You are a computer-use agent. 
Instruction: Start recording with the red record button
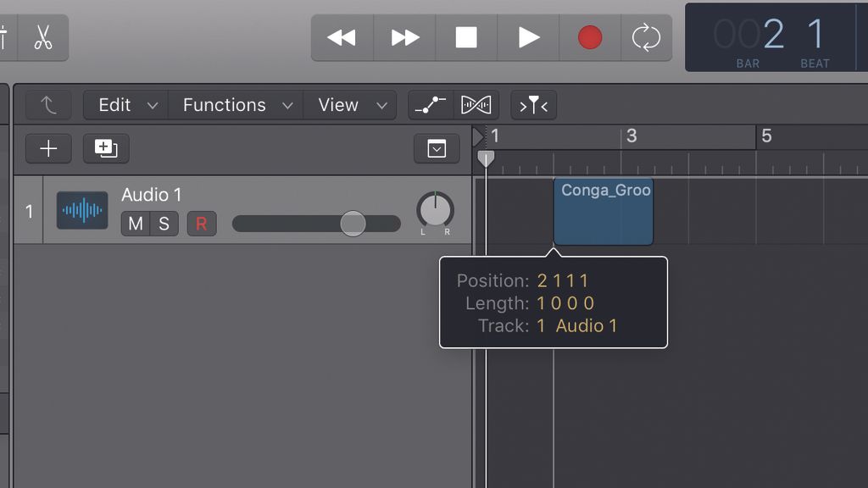coord(590,37)
